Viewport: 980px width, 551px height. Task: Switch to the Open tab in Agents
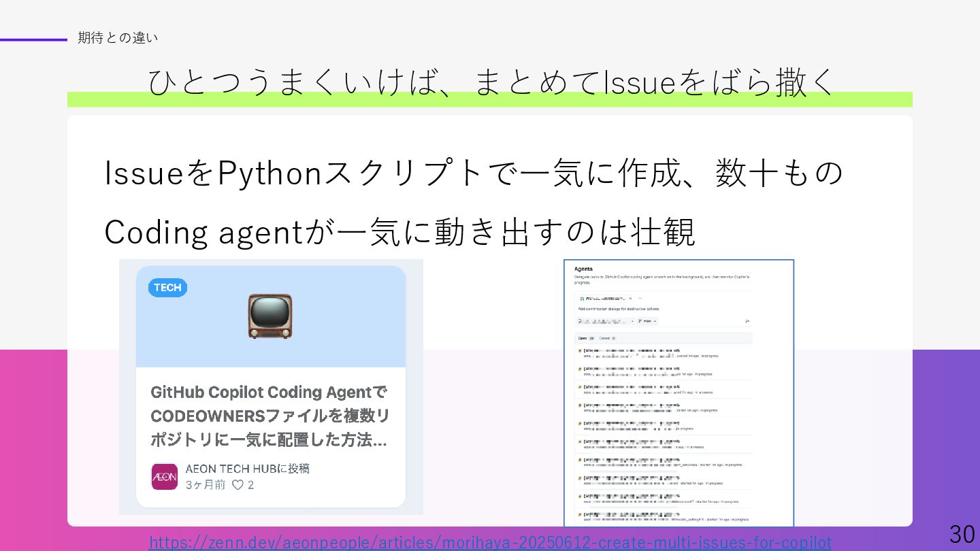point(587,338)
